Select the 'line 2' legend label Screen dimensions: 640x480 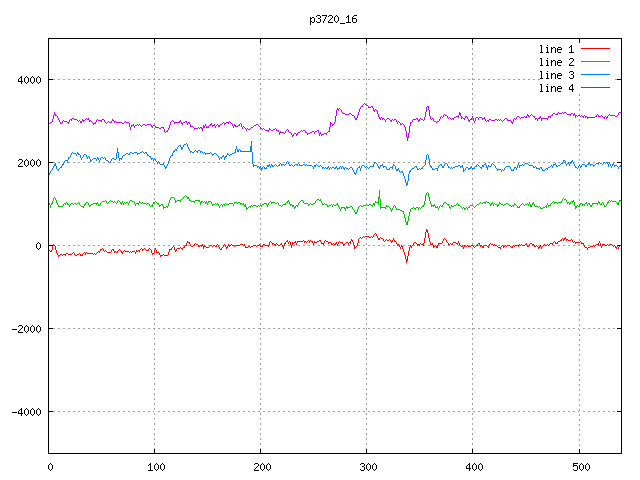558,62
